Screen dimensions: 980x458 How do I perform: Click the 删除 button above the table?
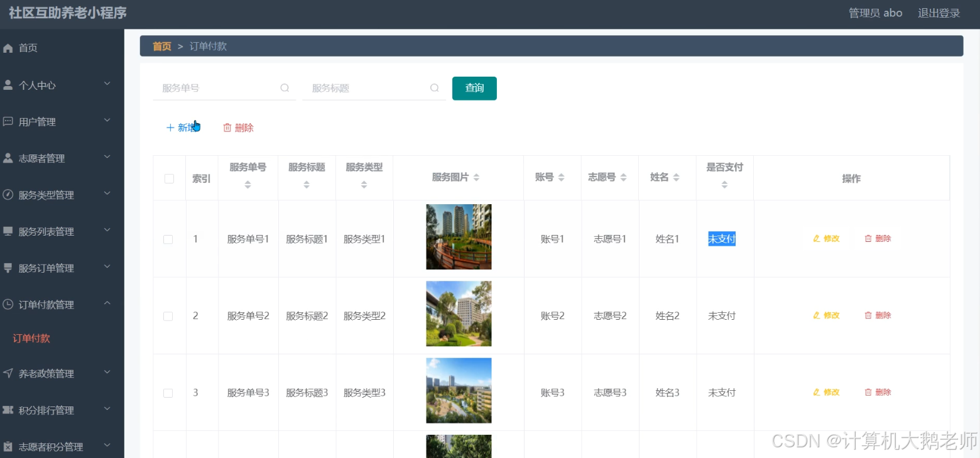pos(238,128)
